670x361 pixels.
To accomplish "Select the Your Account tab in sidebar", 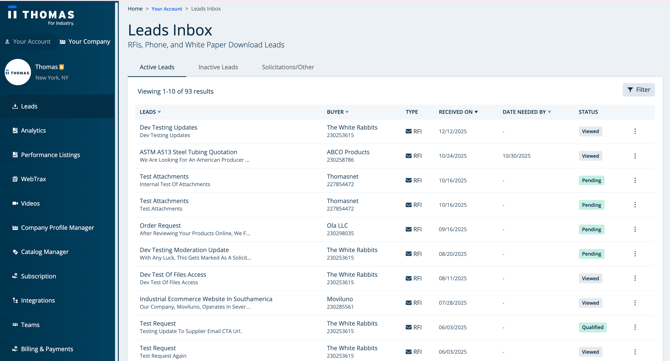I will 28,41.
